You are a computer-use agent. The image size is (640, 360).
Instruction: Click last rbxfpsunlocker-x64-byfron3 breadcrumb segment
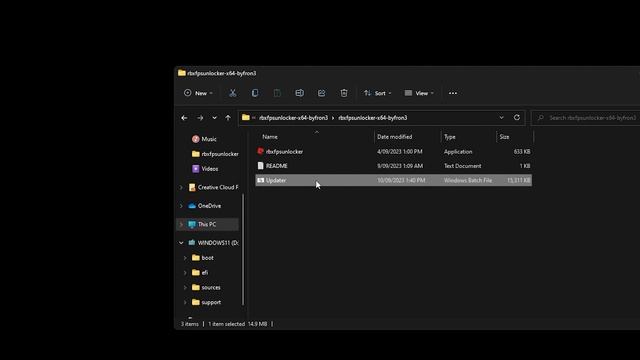[373, 118]
